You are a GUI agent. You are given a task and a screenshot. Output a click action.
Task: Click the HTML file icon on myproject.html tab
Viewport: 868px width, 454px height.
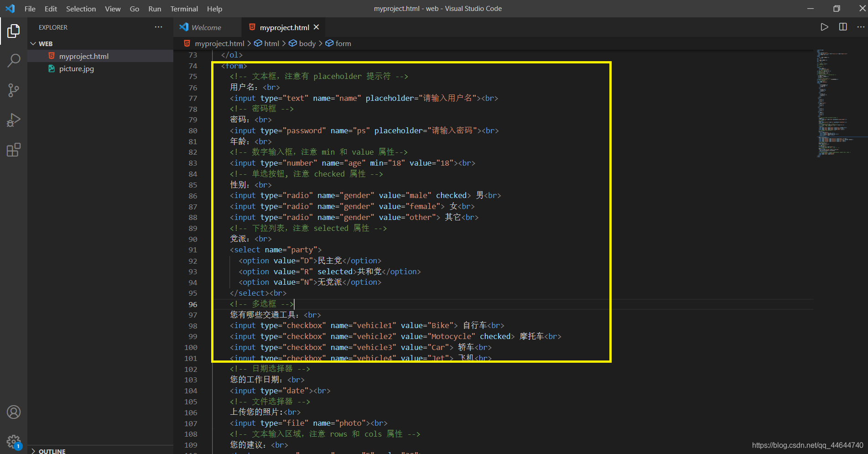pyautogui.click(x=252, y=27)
